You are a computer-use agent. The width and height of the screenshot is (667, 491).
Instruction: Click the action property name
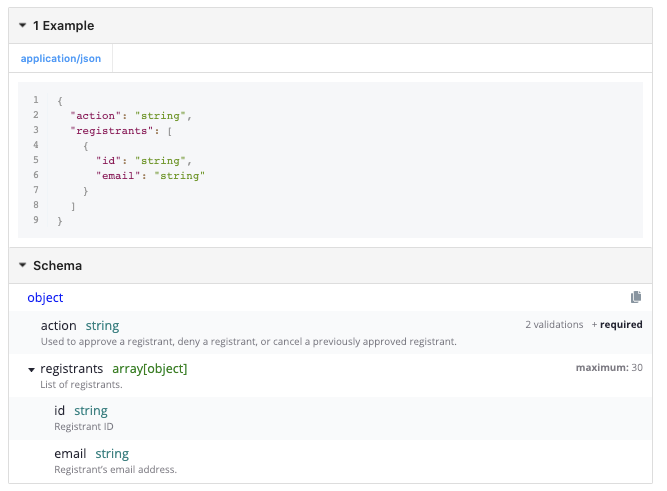[x=58, y=325]
